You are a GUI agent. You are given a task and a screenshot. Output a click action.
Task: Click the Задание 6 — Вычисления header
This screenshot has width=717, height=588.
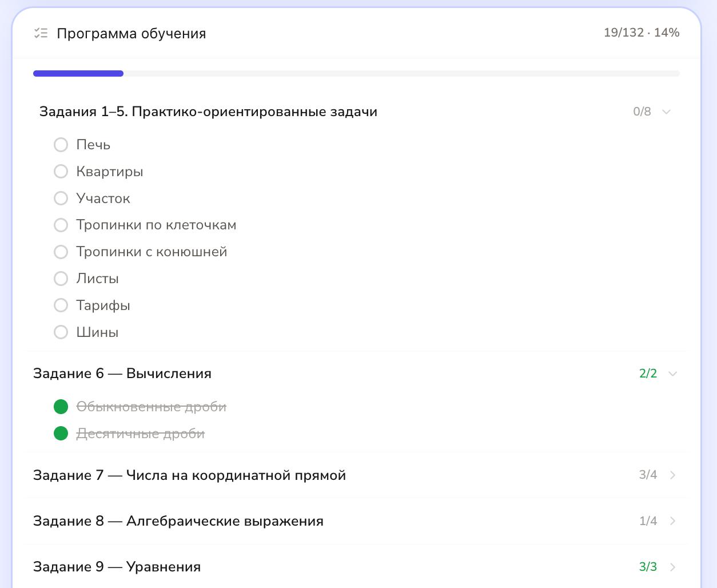coord(122,374)
